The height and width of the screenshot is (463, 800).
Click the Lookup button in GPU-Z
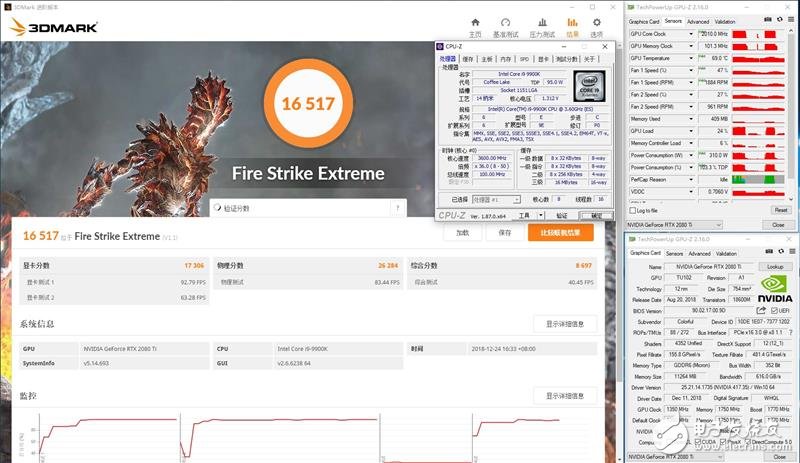774,266
